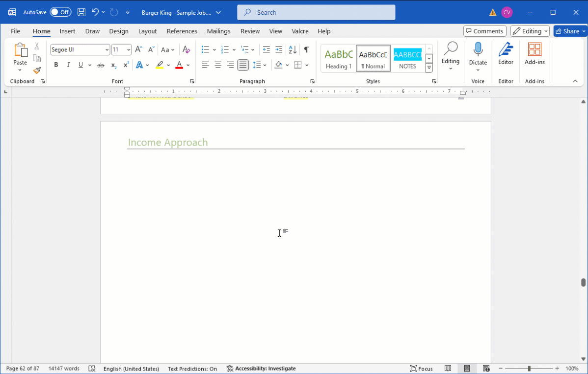588x374 pixels.
Task: Toggle bold formatting
Action: click(x=56, y=65)
